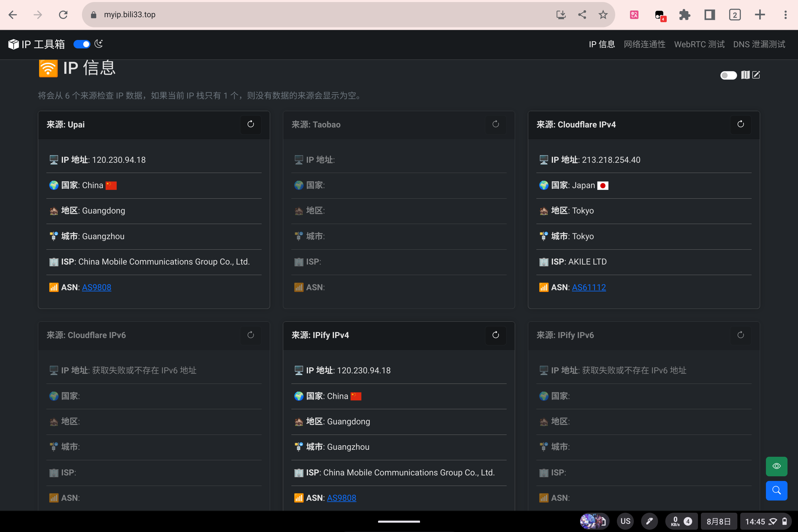Open the AS61112 ASN link
The height and width of the screenshot is (532, 798).
589,287
